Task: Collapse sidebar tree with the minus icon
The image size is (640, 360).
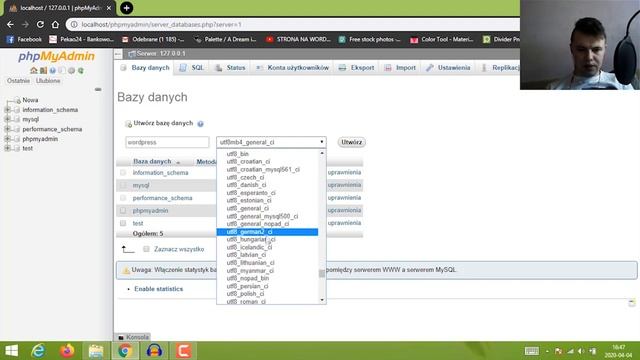Action: click(x=98, y=89)
